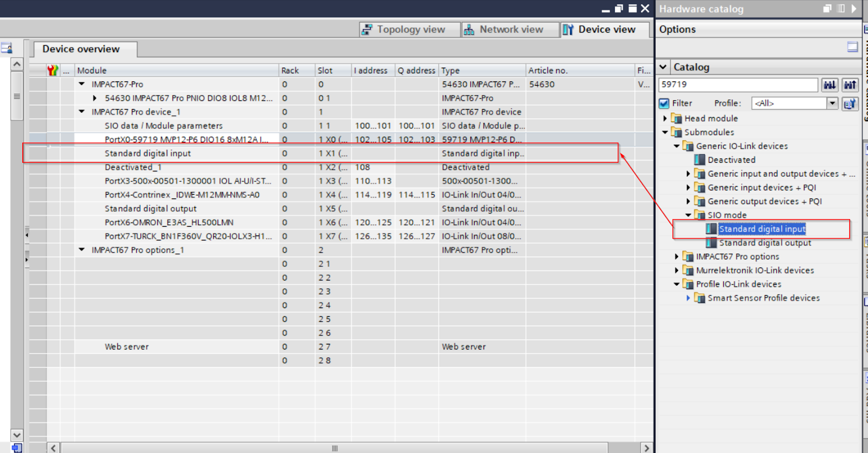
Task: Click the float-window icon in Hardware catalog header
Action: (827, 9)
